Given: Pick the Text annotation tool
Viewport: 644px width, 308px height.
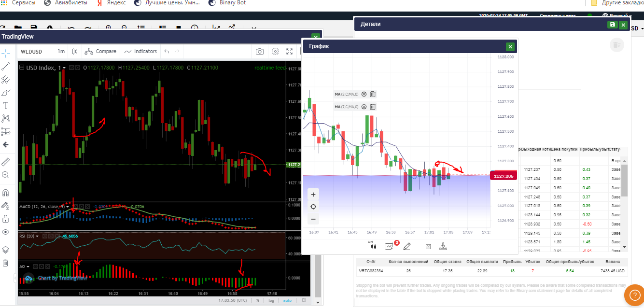Looking at the screenshot, I should [x=6, y=105].
